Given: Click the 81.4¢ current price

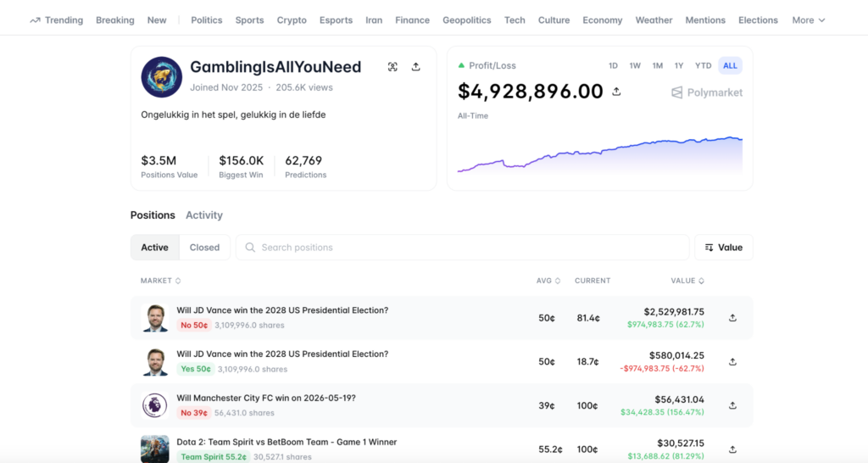Looking at the screenshot, I should (587, 319).
